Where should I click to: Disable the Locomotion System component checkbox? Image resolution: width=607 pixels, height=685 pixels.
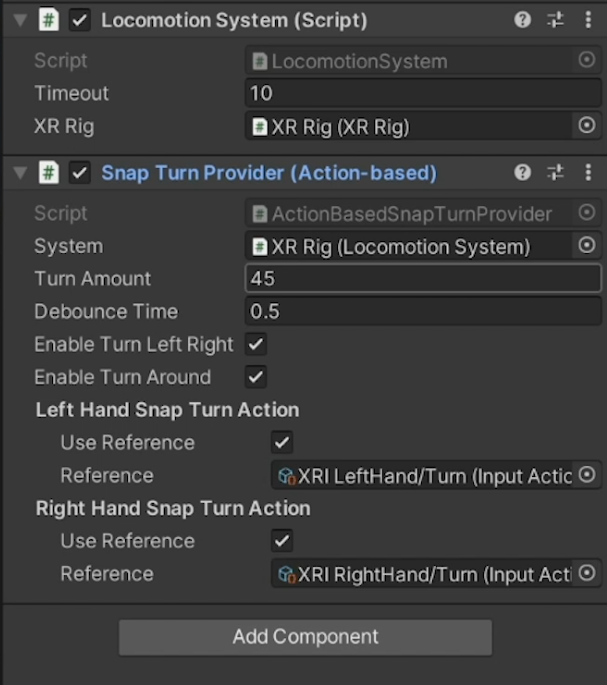[x=80, y=20]
